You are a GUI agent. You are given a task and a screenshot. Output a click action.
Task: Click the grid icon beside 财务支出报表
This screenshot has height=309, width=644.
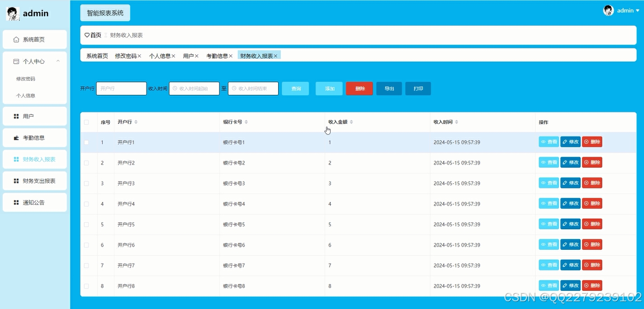pos(16,181)
